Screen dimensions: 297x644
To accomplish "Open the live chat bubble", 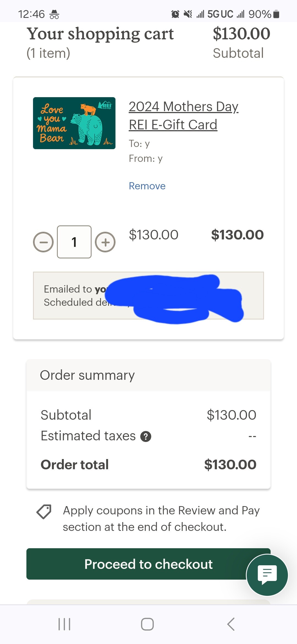I will [267, 575].
